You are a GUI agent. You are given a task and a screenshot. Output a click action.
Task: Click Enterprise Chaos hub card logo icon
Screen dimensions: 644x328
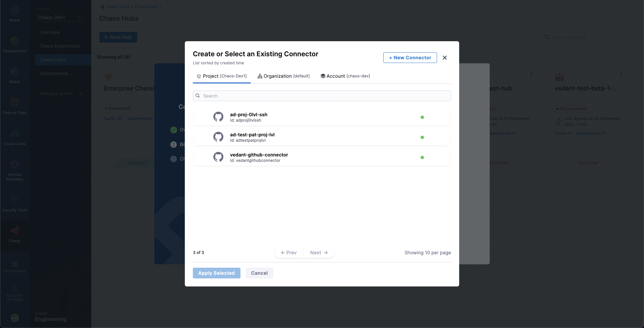pos(108,77)
